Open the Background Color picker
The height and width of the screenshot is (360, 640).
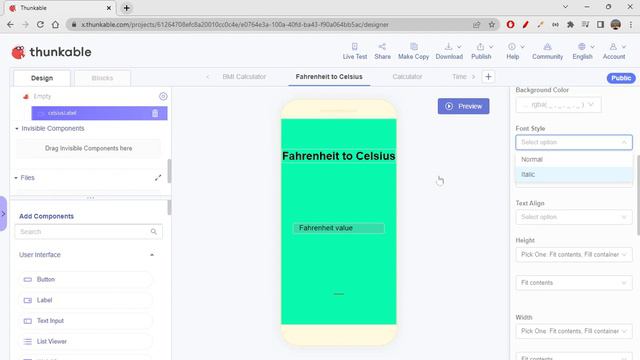[x=558, y=105]
